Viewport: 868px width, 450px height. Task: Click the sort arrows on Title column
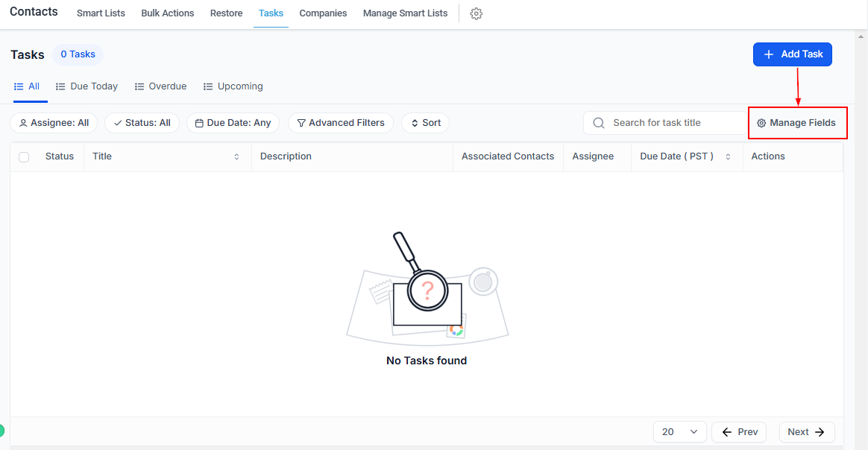(236, 156)
